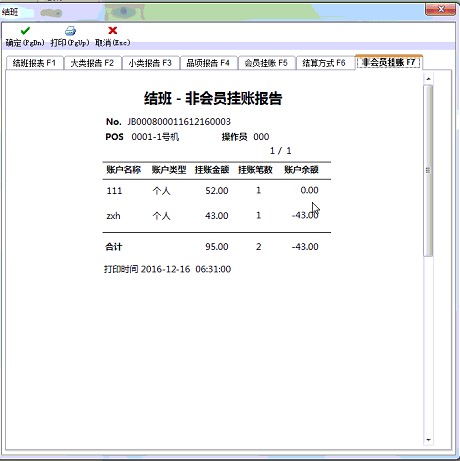The height and width of the screenshot is (461, 460).
Task: Switch to 结算方式 F6 tab
Action: pyautogui.click(x=324, y=63)
